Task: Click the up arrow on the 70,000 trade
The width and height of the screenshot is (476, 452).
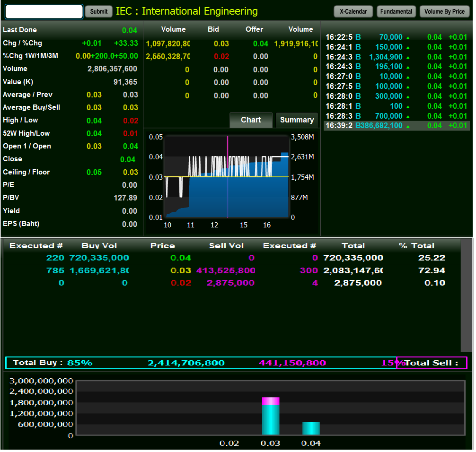Action: coord(408,38)
